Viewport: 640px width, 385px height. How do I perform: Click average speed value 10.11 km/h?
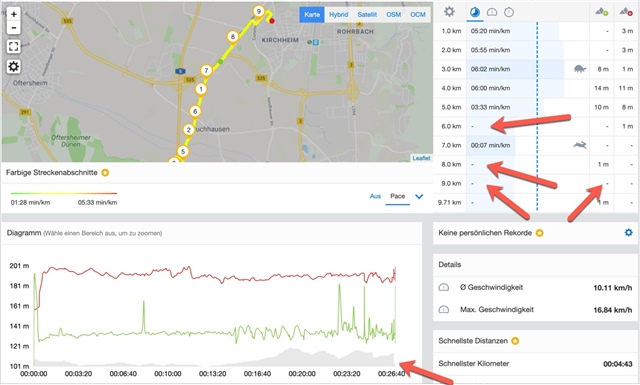pos(612,288)
